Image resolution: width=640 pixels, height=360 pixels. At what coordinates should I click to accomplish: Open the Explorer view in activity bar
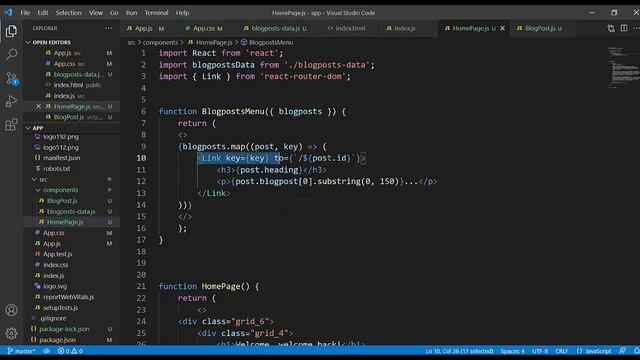click(11, 31)
